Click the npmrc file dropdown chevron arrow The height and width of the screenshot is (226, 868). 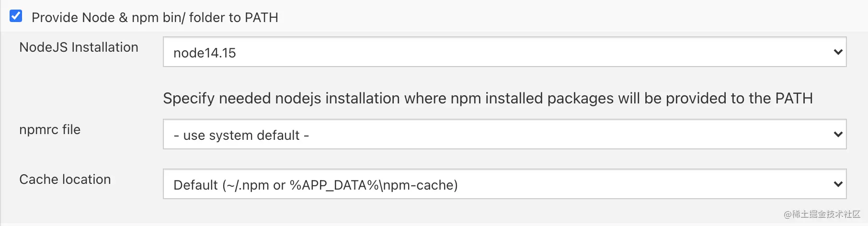[838, 135]
